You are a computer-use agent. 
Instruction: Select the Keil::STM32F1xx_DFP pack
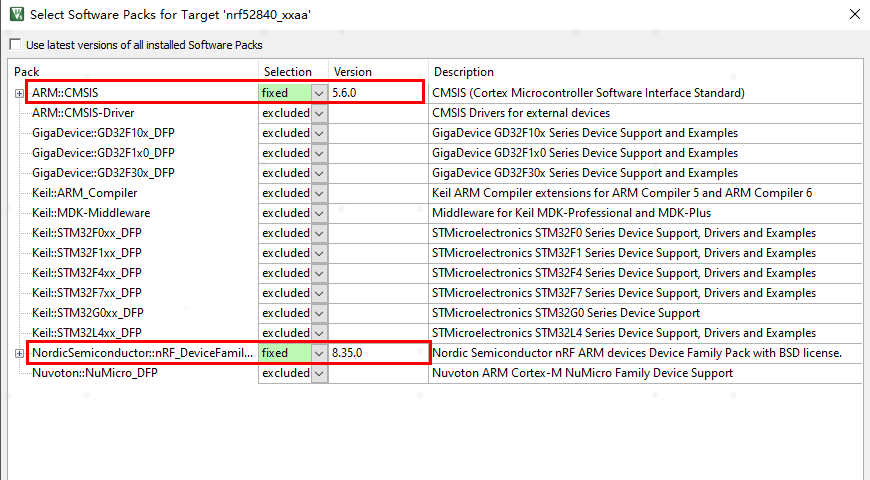87,252
